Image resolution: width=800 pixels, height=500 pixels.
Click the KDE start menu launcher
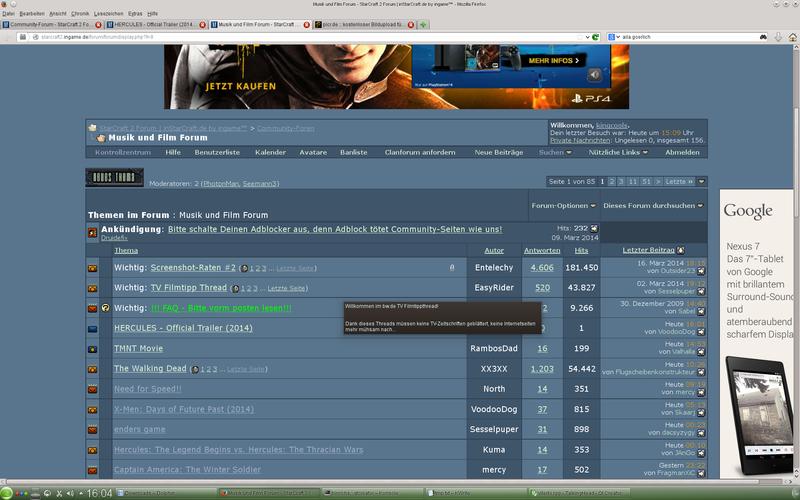coord(6,493)
